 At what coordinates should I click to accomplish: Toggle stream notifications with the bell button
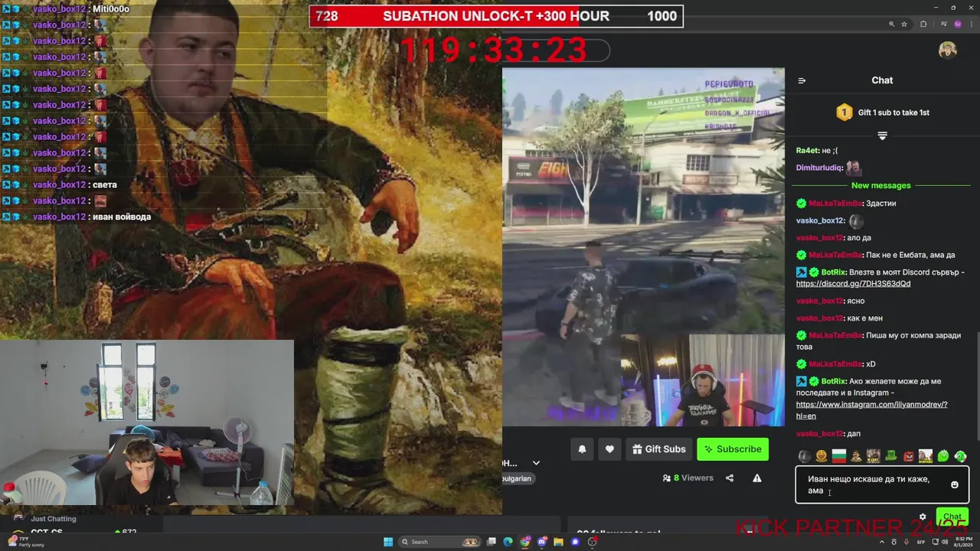[x=582, y=449]
